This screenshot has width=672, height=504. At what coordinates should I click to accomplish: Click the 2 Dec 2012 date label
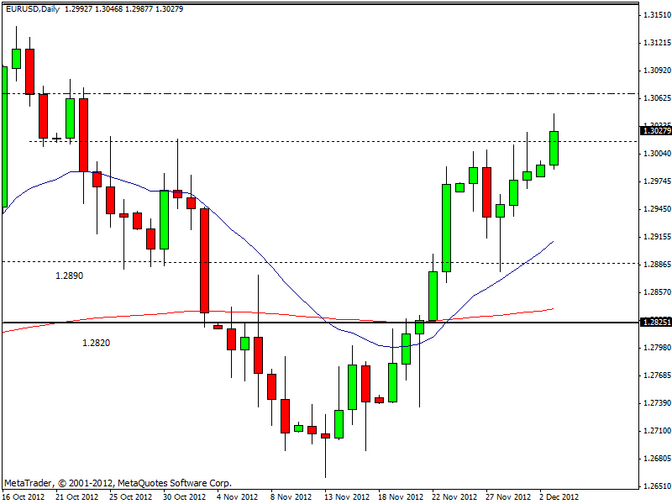(561, 496)
